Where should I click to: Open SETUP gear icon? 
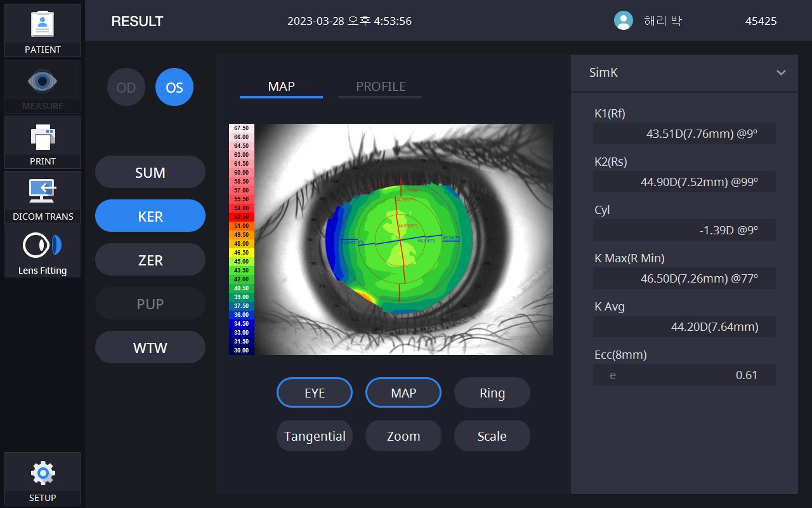43,473
